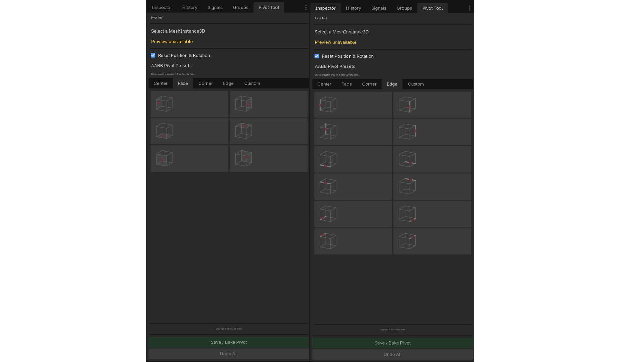Screen dimensions: 644x362
Task: Choose the top-left depth edge preset
Action: tap(353, 241)
